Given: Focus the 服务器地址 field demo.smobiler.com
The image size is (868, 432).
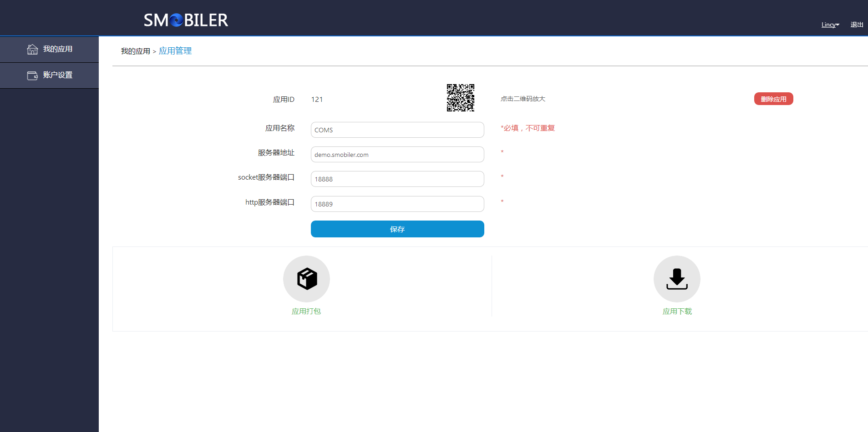Looking at the screenshot, I should tap(397, 154).
